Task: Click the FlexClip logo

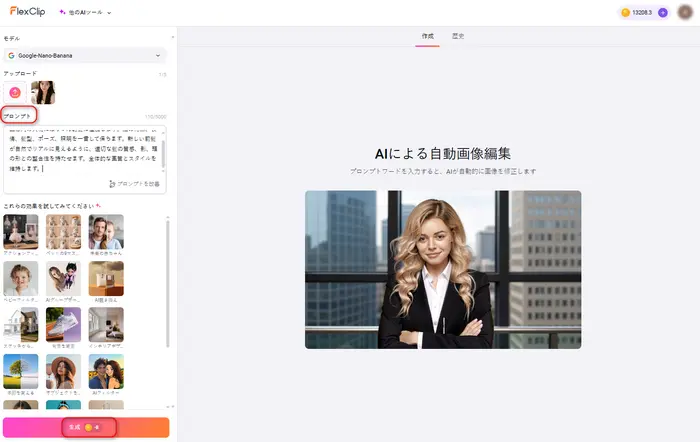Action: (29, 13)
